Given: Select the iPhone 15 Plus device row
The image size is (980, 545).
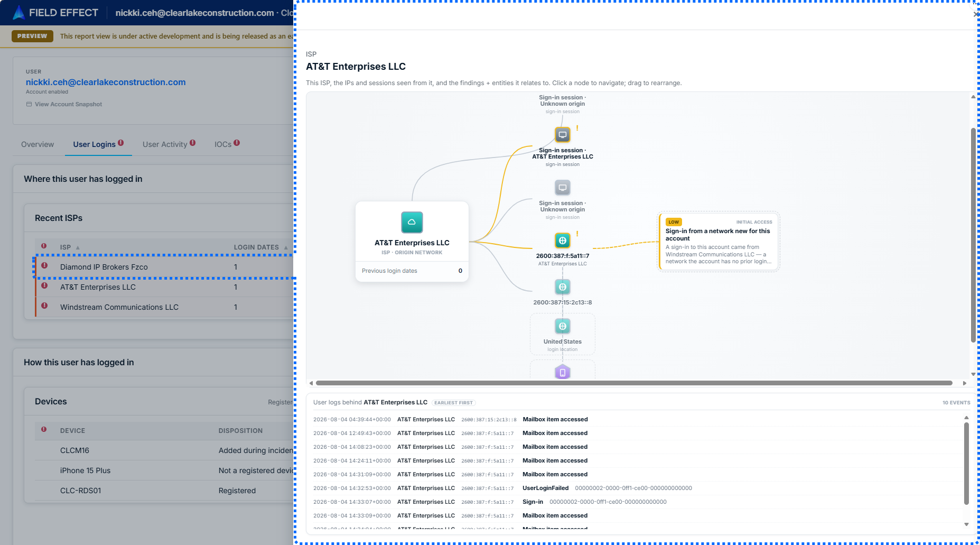Looking at the screenshot, I should click(x=164, y=470).
